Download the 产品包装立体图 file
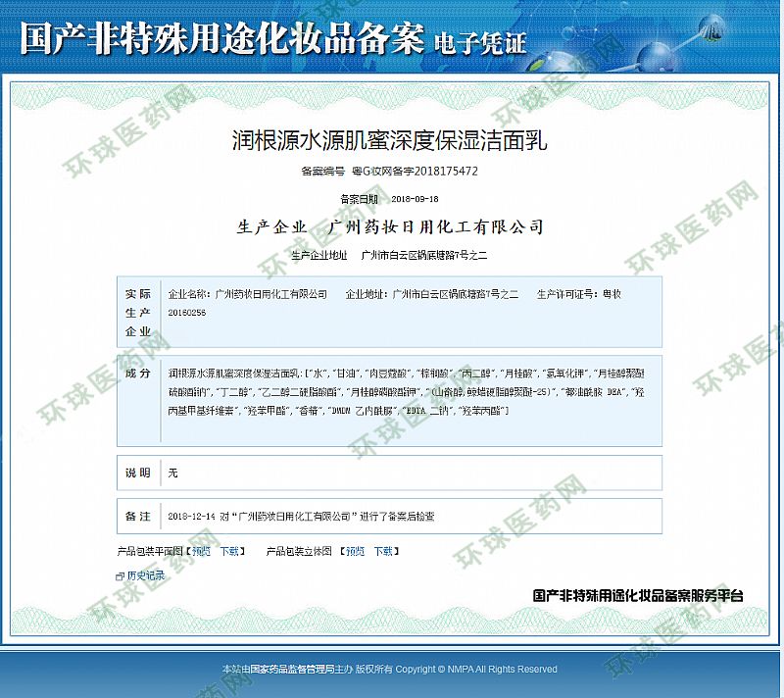This screenshot has height=698, width=784. click(x=383, y=552)
